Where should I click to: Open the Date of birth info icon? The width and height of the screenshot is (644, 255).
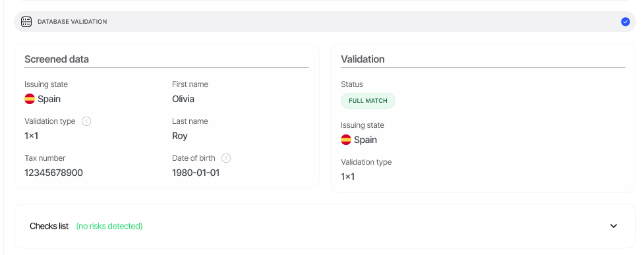226,158
